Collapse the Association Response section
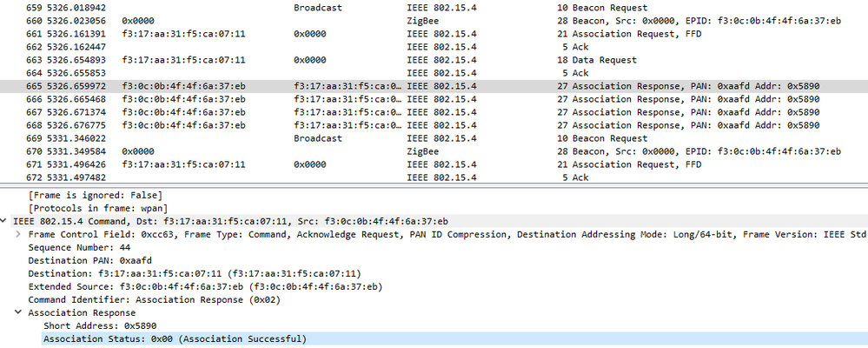 point(18,312)
